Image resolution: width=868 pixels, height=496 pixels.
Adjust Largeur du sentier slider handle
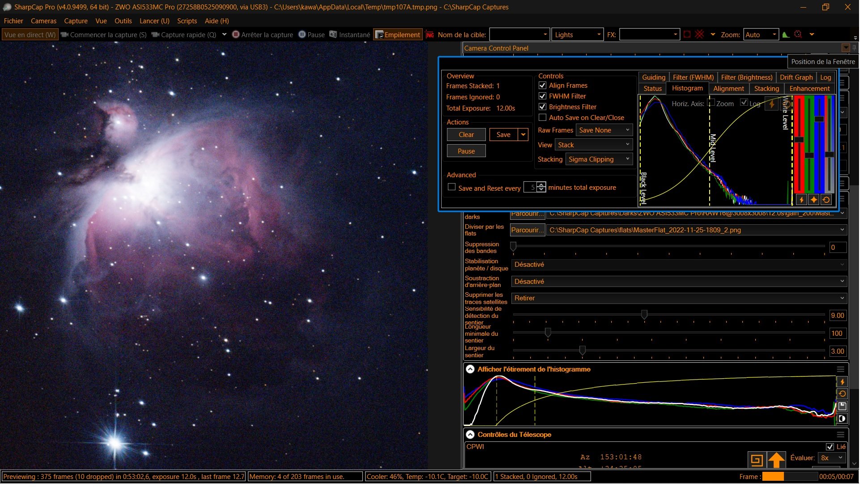tap(582, 350)
